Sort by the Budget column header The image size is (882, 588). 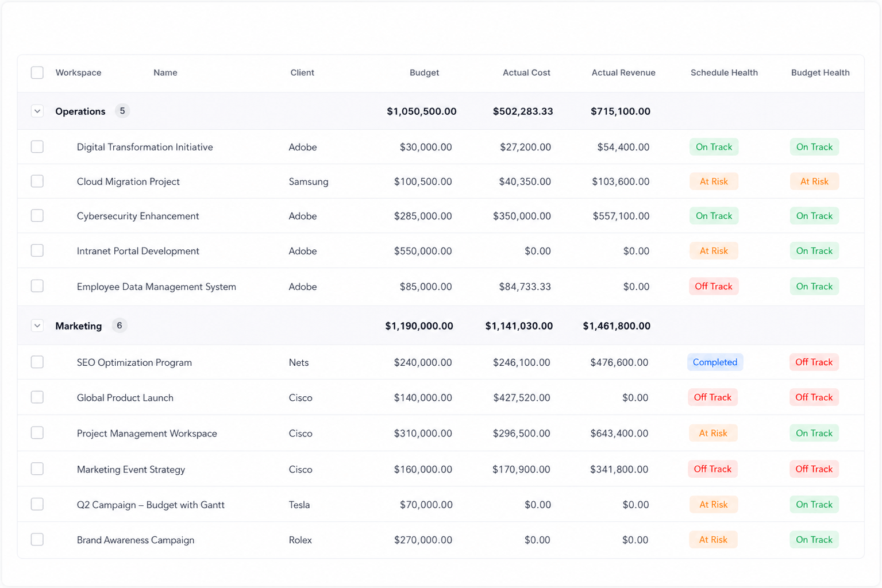pos(425,72)
